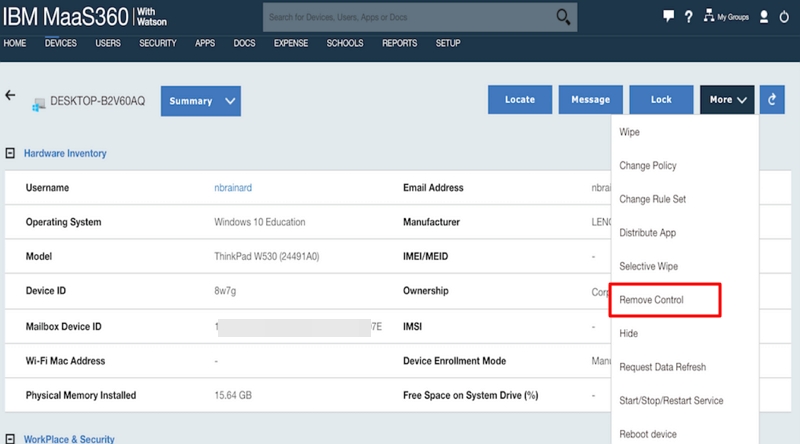The width and height of the screenshot is (800, 444).
Task: Select Wipe from the More menu
Action: [629, 132]
